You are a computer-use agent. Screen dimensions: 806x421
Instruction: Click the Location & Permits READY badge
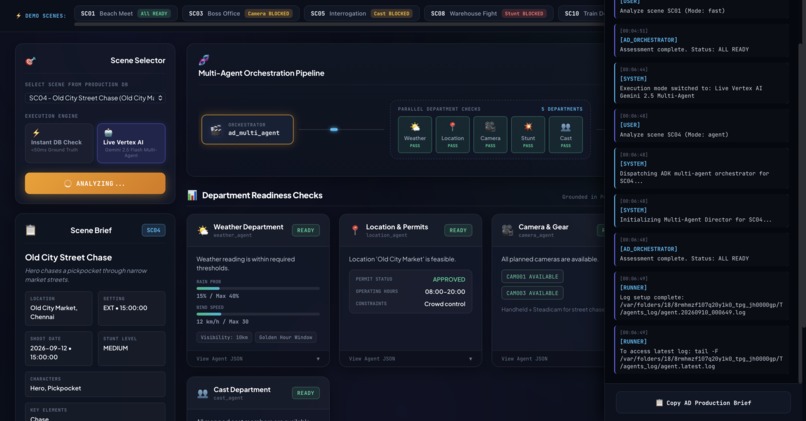(x=458, y=230)
